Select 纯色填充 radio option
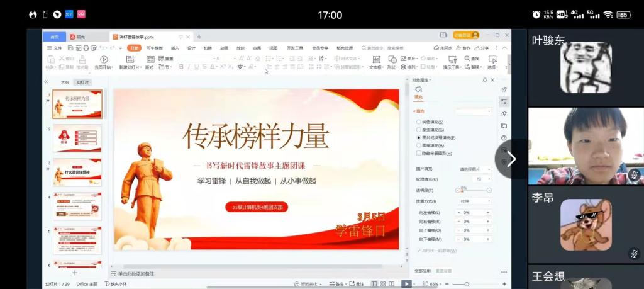The image size is (644, 289). click(x=419, y=122)
